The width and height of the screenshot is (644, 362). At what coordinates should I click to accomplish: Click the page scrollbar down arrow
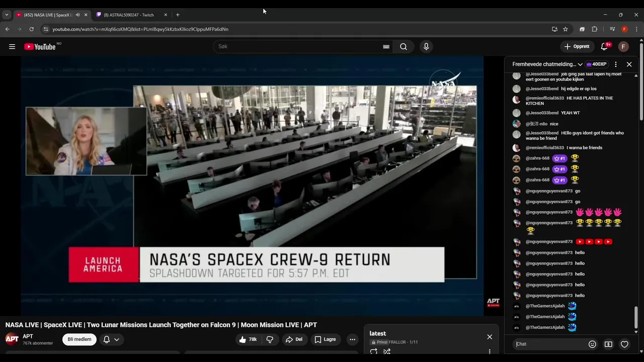(641, 351)
